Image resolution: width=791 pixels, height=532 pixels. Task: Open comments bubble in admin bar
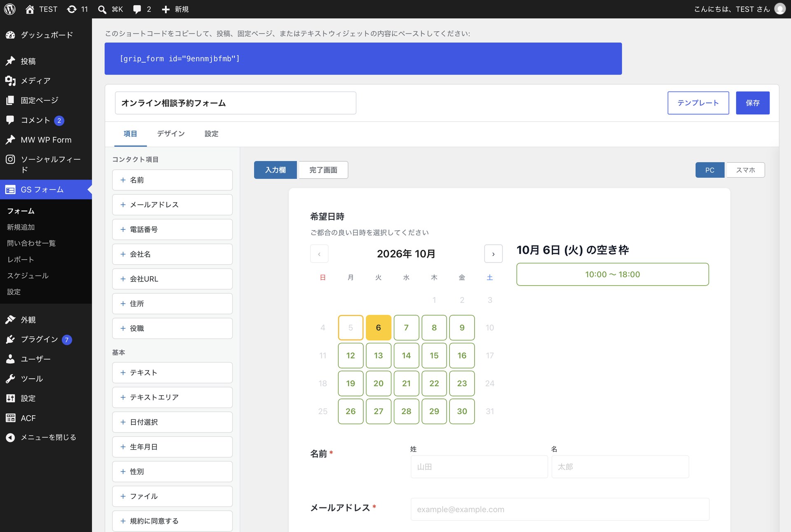coord(137,9)
